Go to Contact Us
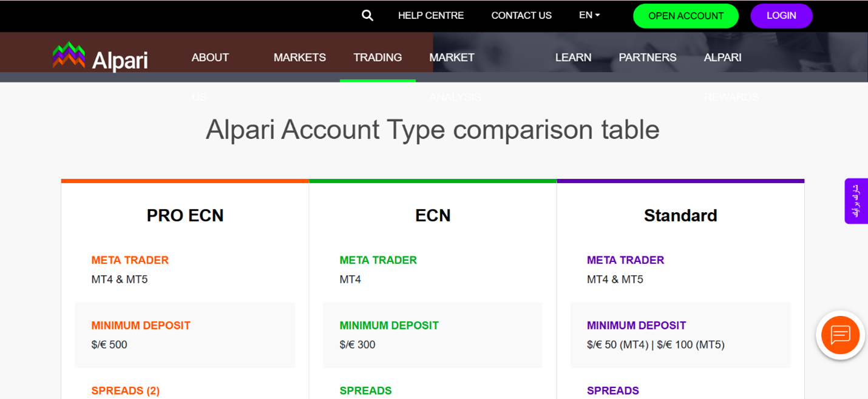868x399 pixels. tap(521, 16)
